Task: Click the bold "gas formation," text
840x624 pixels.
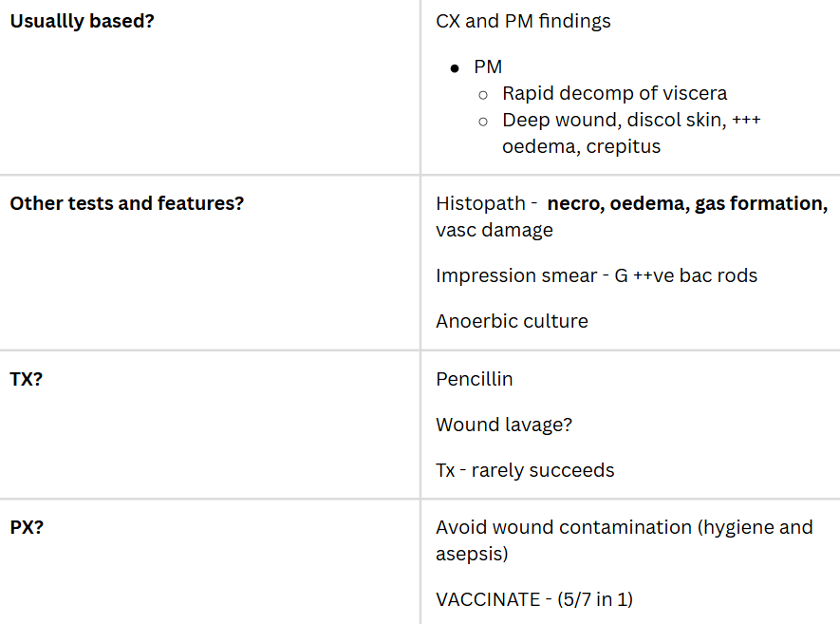Action: (761, 203)
